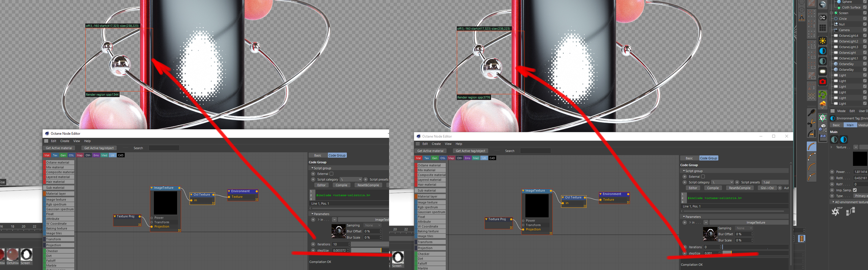Click Script presets radio dot in right editor

[x=737, y=183]
